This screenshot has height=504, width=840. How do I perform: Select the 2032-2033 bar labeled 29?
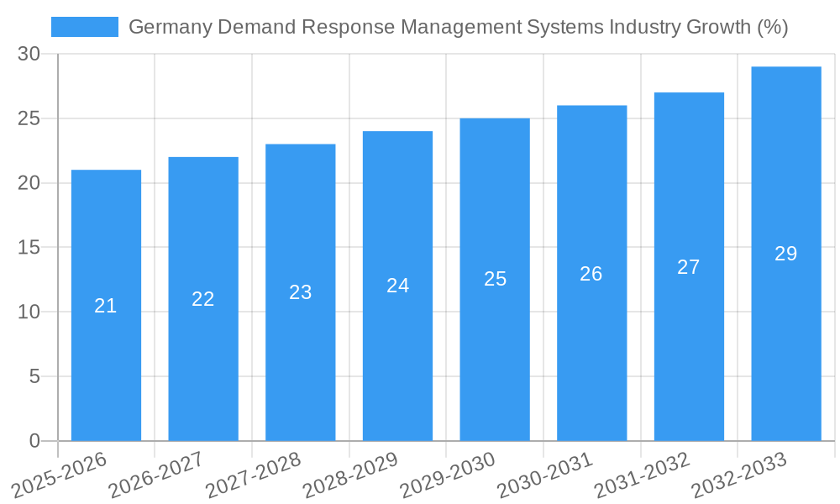pyautogui.click(x=786, y=254)
